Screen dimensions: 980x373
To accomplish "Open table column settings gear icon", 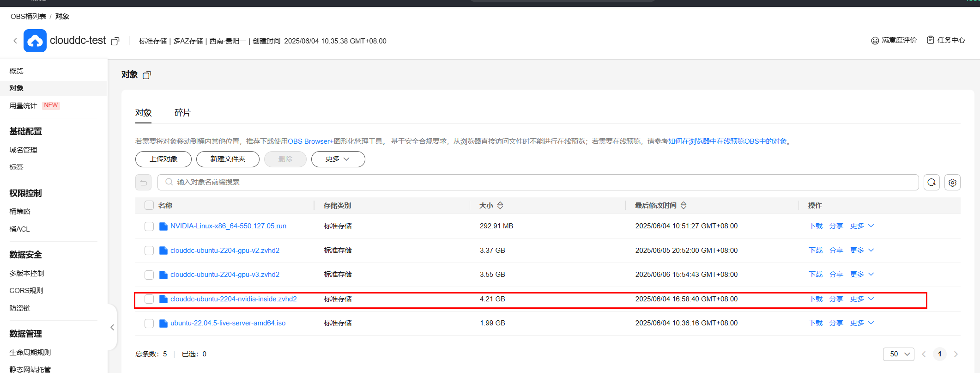I will pyautogui.click(x=952, y=182).
